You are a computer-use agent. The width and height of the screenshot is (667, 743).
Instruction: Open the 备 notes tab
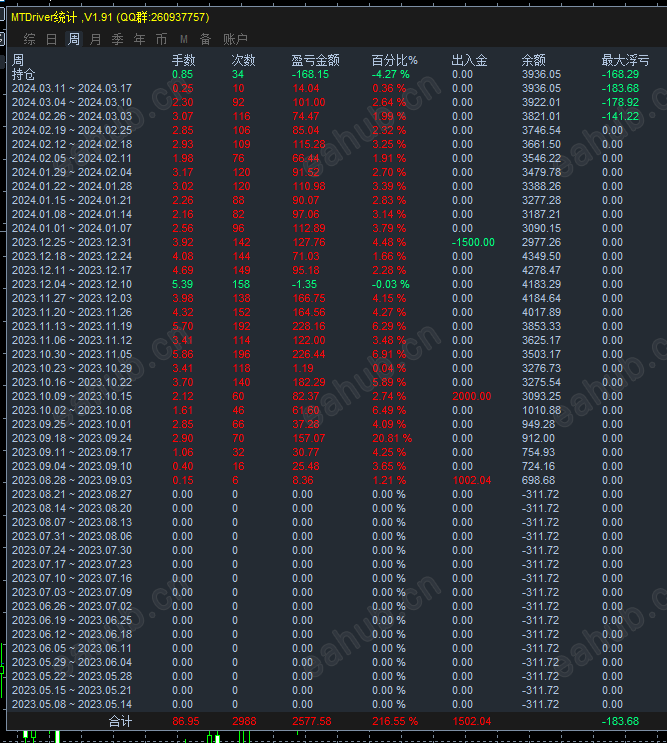coord(205,39)
